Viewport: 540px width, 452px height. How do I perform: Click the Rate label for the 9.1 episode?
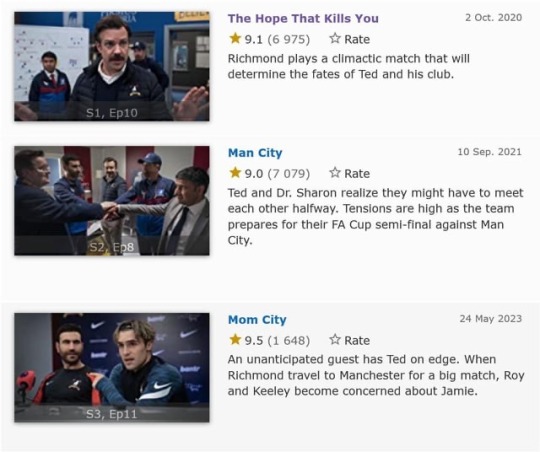(357, 39)
